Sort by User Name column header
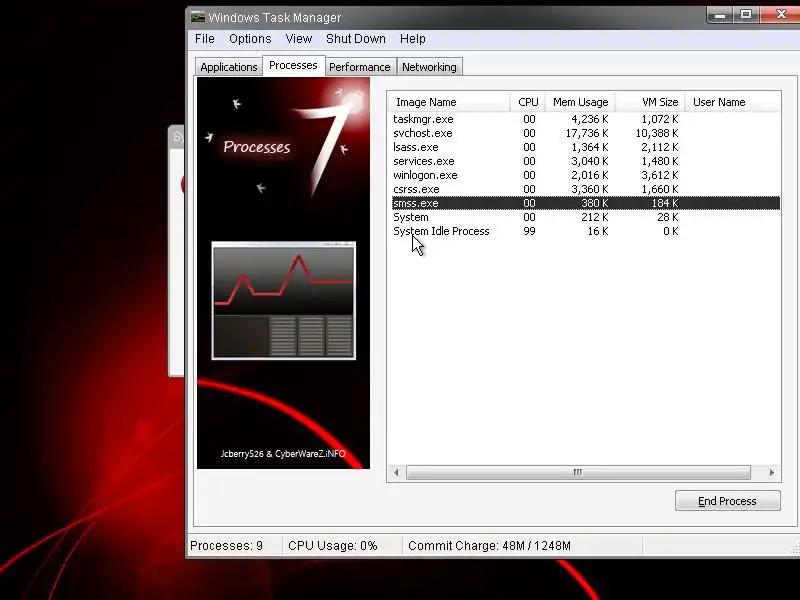The image size is (800, 600). (733, 102)
